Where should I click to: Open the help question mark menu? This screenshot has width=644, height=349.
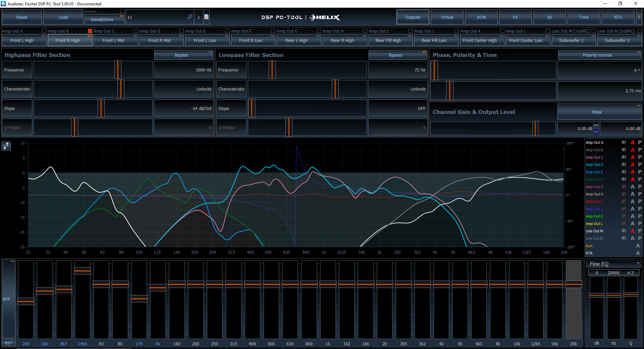[639, 17]
